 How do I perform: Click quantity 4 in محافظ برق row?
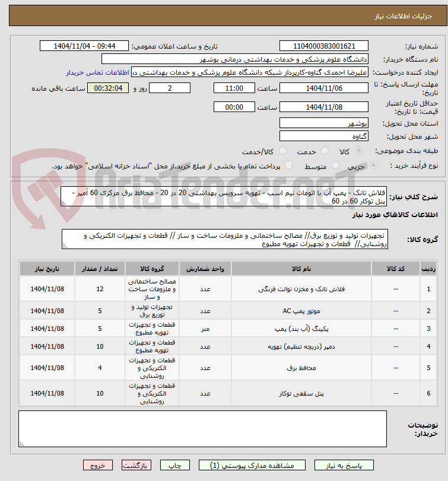tap(100, 368)
